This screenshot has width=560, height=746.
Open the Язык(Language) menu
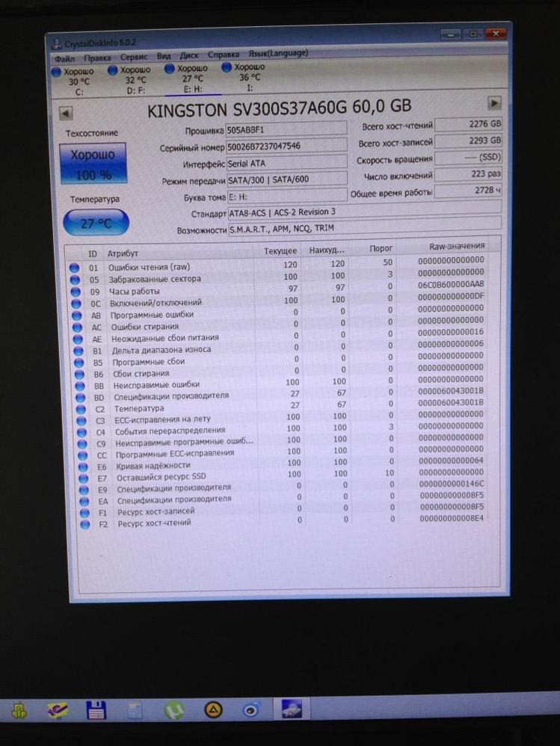[278, 53]
